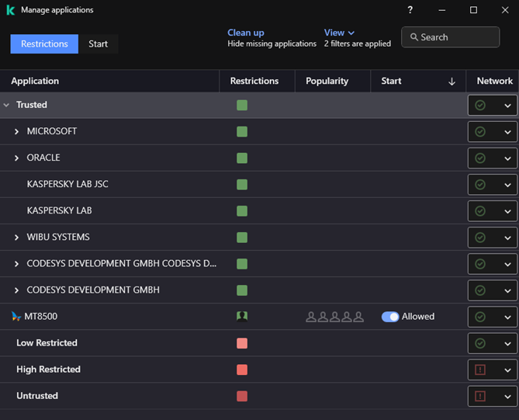
Task: Select the KASPERSKY LAB row
Action: pyautogui.click(x=259, y=211)
